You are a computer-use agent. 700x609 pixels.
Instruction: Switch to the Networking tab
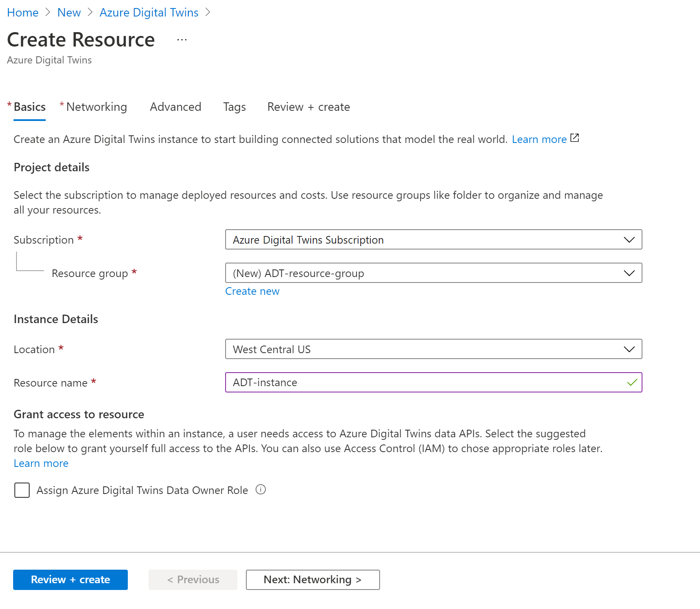[x=96, y=107]
